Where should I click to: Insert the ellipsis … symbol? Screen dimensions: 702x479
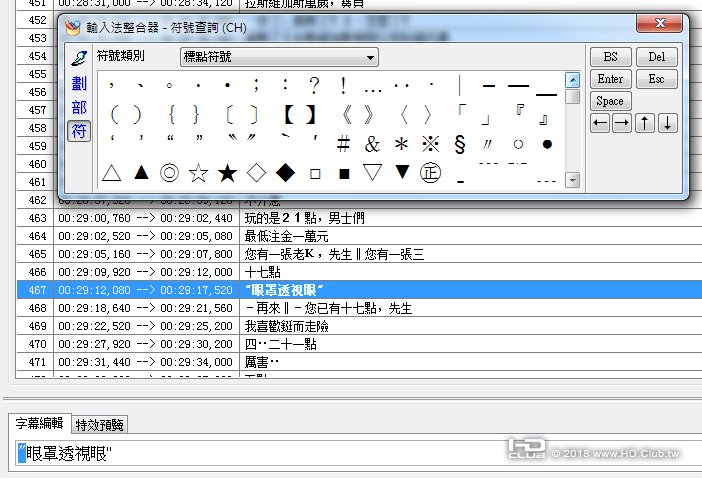[373, 90]
